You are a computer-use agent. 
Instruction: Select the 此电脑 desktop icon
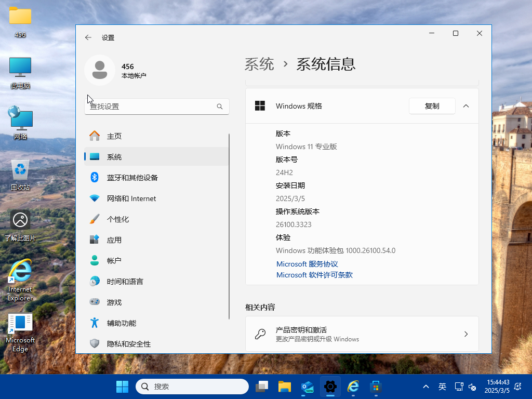pos(20,73)
